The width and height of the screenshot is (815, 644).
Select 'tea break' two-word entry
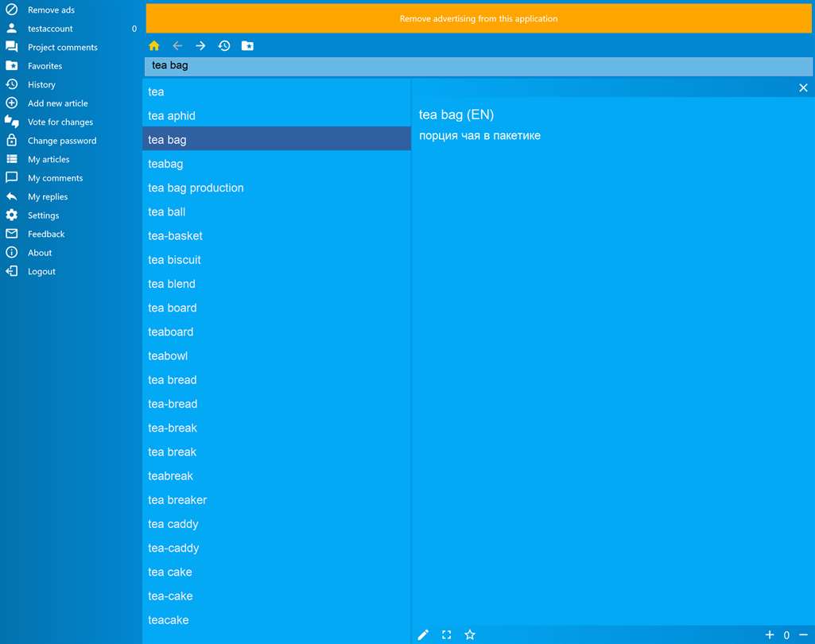(x=277, y=452)
